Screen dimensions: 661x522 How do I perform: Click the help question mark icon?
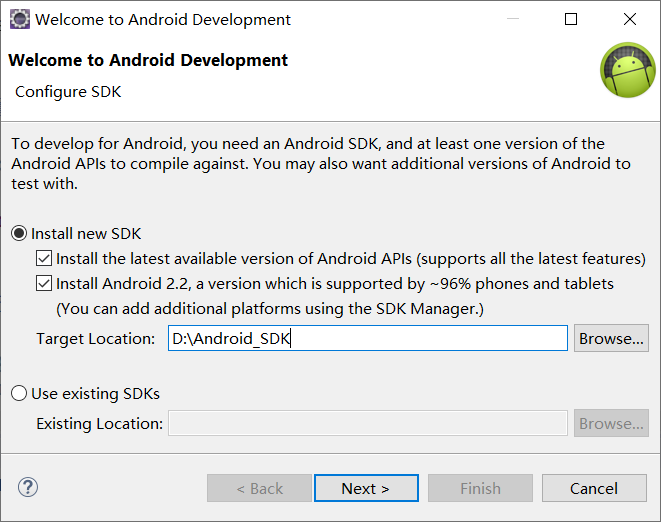pos(28,488)
